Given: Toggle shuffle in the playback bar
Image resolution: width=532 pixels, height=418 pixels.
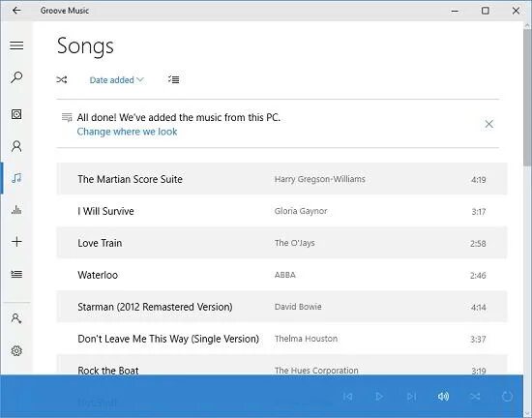Looking at the screenshot, I should (x=475, y=397).
